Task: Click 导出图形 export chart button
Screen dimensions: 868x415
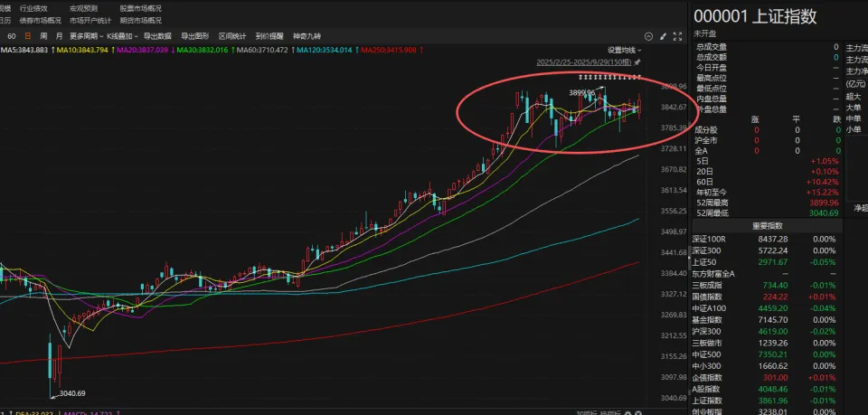Action: point(194,35)
